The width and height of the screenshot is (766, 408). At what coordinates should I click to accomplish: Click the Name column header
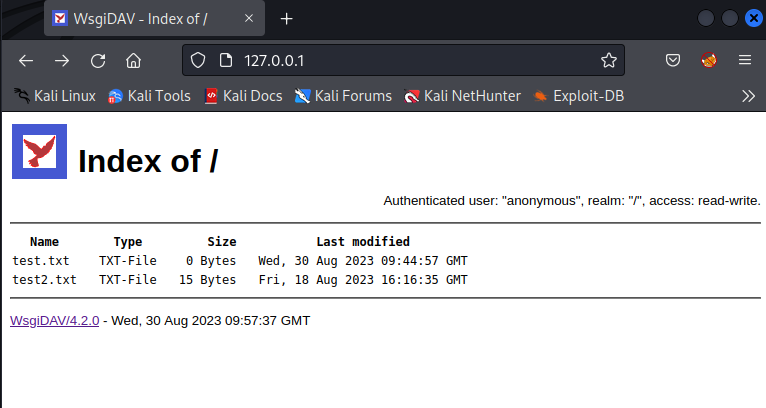(x=44, y=241)
